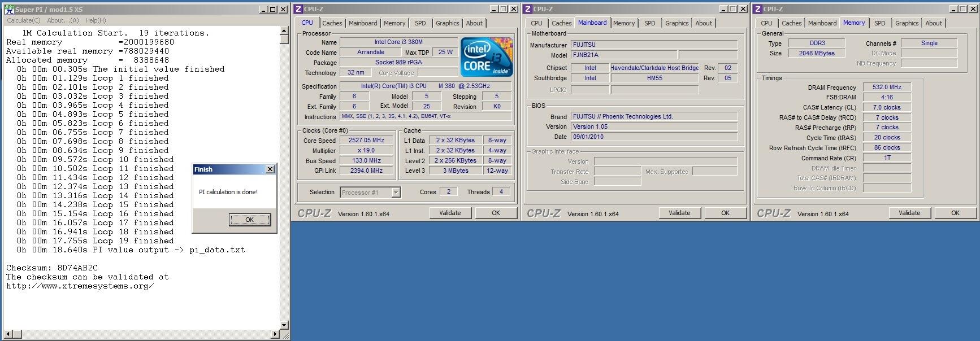Screen dimensions: 980x341
Task: Open the About...(A) menu in Super PI
Action: click(x=63, y=20)
